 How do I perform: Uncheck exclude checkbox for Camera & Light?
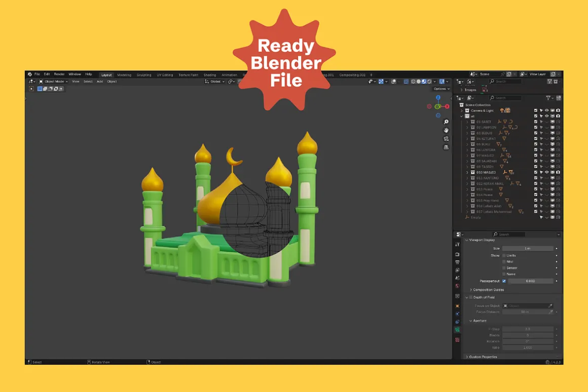tap(535, 110)
